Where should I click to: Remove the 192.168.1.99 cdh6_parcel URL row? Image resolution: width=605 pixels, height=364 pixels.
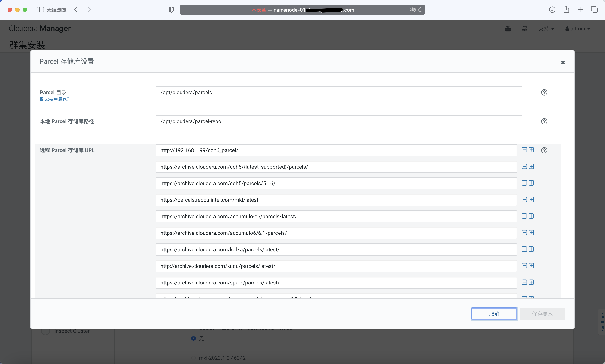pyautogui.click(x=524, y=150)
